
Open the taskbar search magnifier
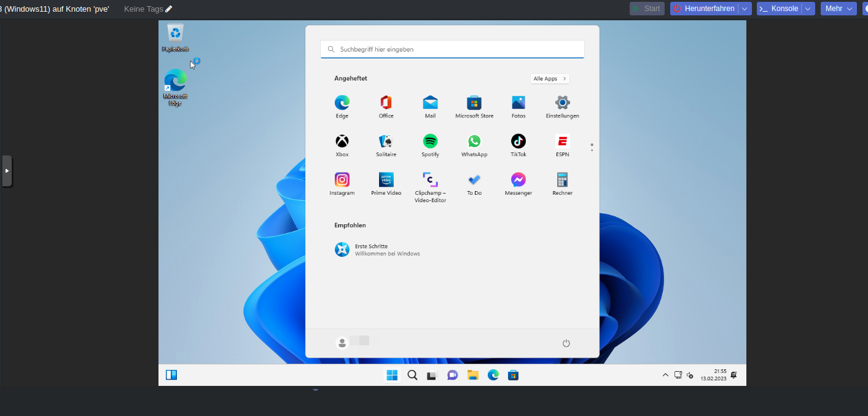(412, 375)
